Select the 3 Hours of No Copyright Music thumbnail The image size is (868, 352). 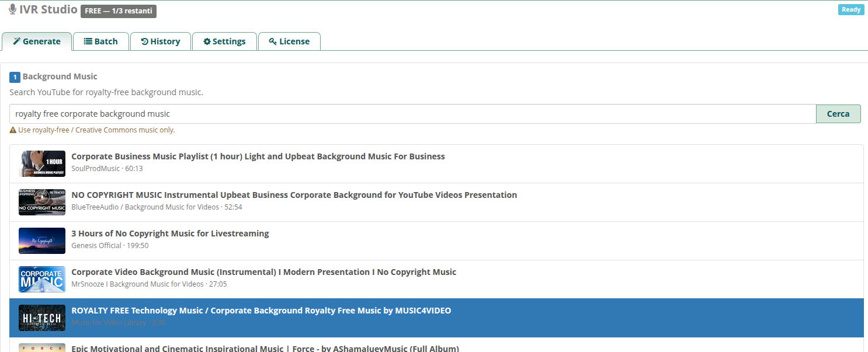click(x=42, y=241)
